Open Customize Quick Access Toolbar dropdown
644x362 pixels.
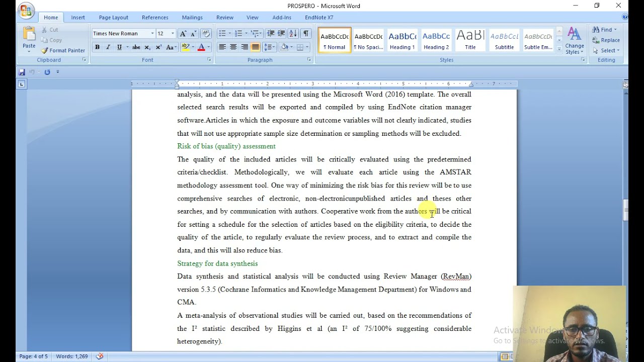[x=58, y=72]
